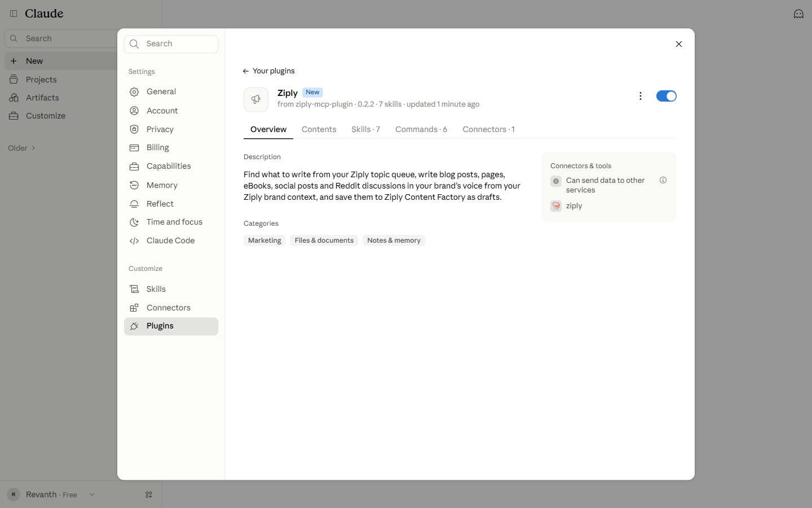This screenshot has width=812, height=508.
Task: Switch to the Contents tab
Action: (x=319, y=129)
